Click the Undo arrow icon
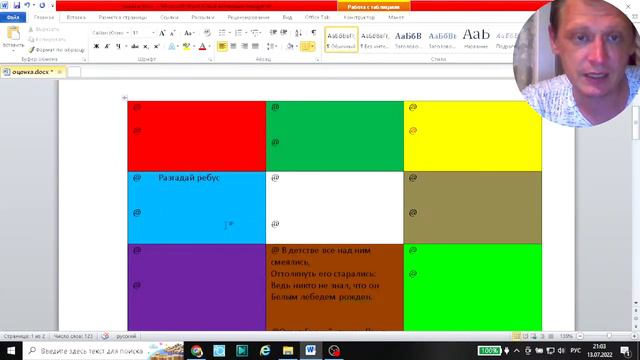640x360 pixels. [x=27, y=5]
